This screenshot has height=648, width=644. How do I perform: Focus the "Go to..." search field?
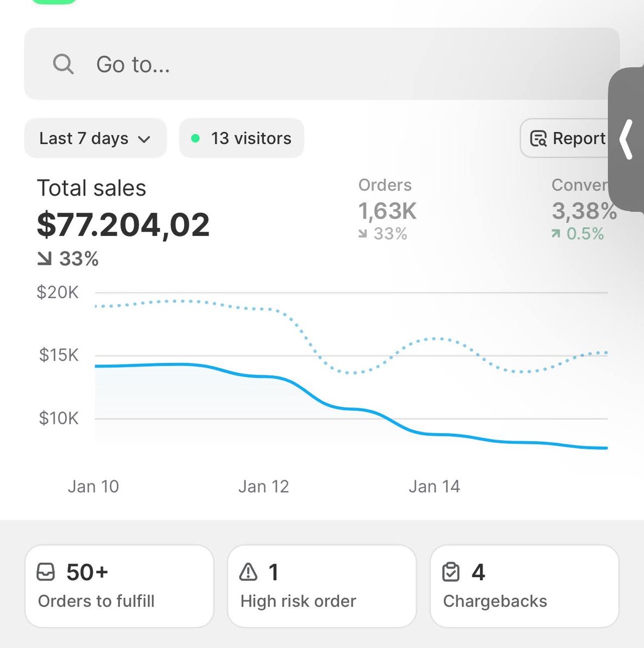322,64
